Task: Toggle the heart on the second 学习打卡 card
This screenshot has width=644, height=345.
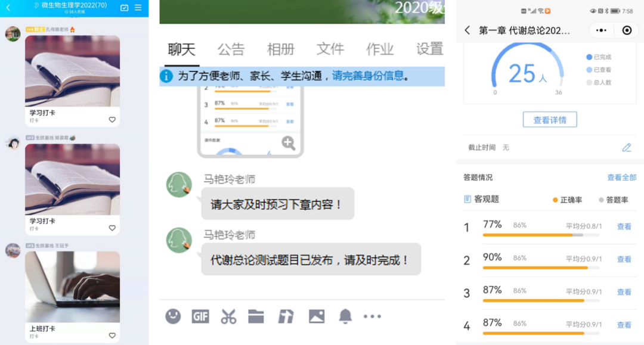Action: click(x=112, y=228)
